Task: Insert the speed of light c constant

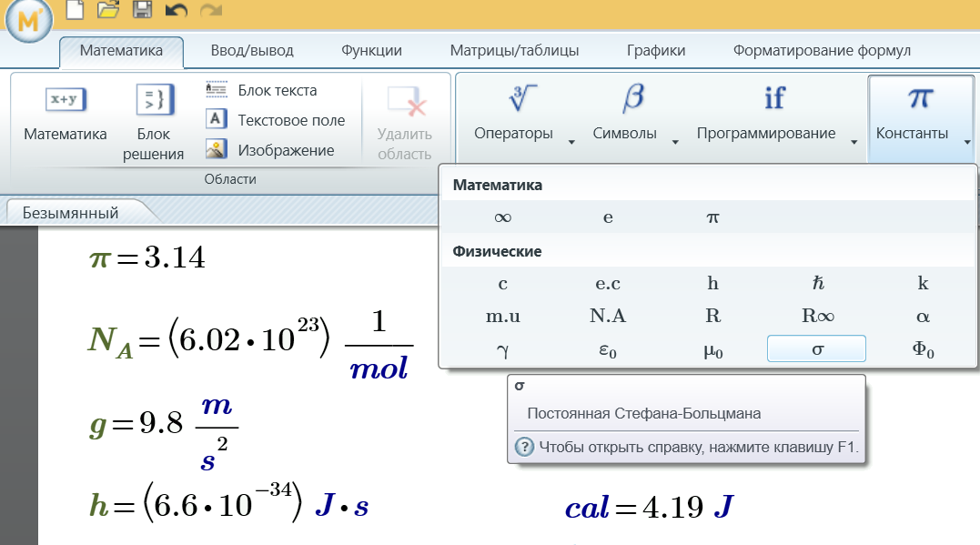Action: 502,284
